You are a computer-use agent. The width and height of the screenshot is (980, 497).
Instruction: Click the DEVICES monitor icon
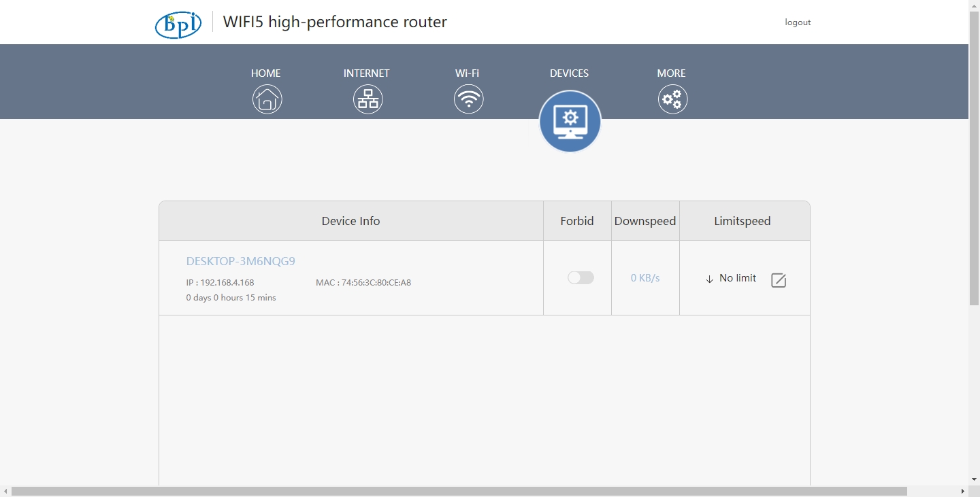tap(570, 122)
